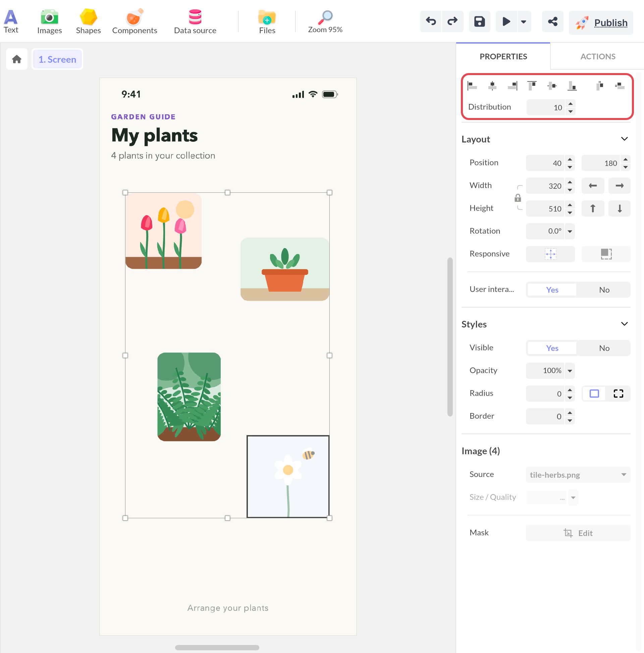Viewport: 644px width, 653px height.
Task: Collapse the Layout section
Action: [625, 139]
